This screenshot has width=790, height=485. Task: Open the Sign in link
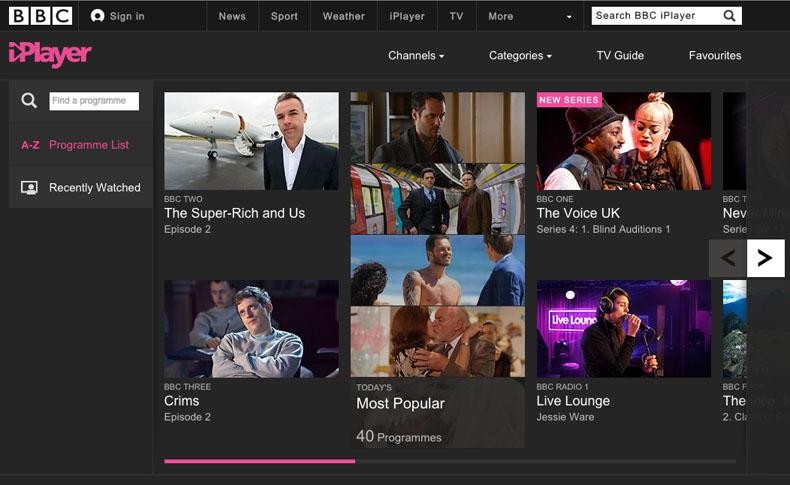(117, 16)
